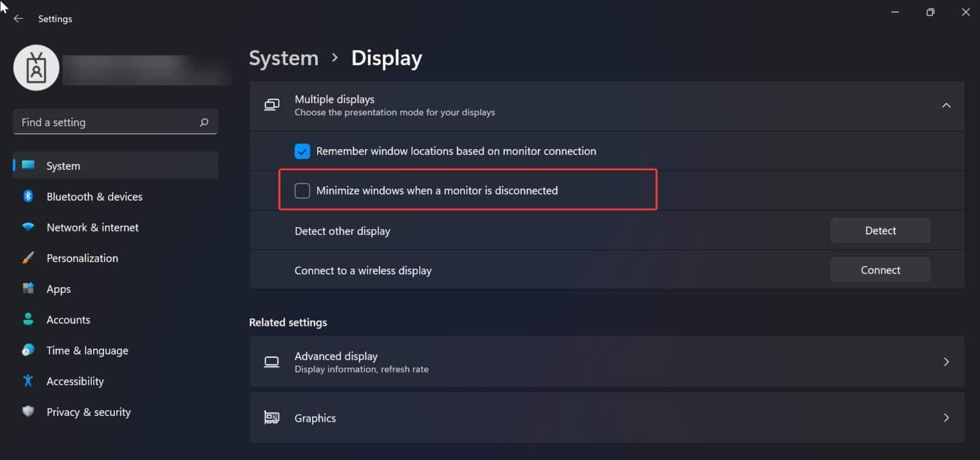980x460 pixels.
Task: Open Personalization via the paintbrush icon
Action: (28, 258)
